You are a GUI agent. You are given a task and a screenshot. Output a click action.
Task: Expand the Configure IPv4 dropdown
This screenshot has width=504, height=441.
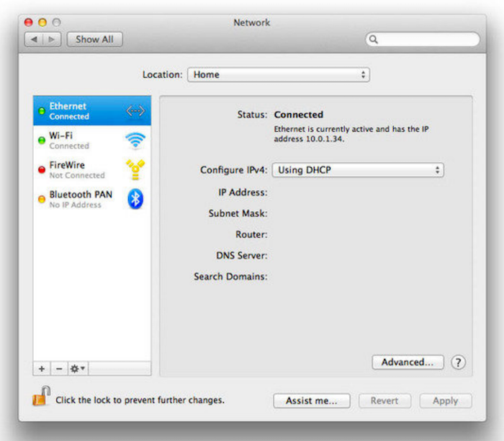coord(357,170)
